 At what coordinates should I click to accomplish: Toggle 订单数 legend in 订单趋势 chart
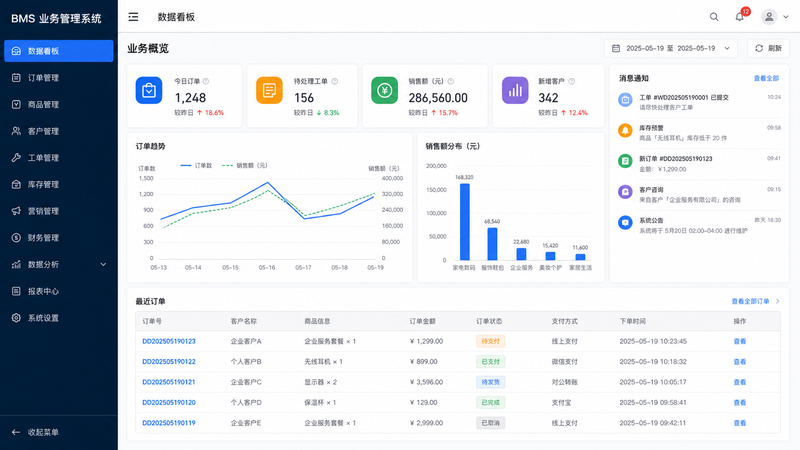click(196, 165)
